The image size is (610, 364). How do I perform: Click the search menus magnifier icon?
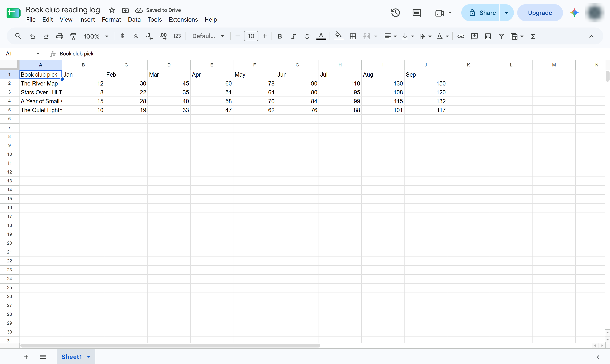coord(18,36)
